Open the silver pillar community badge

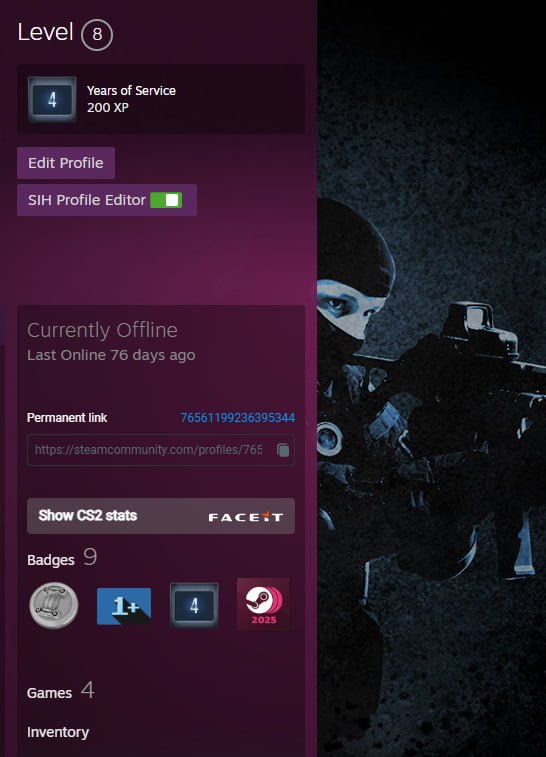54,605
